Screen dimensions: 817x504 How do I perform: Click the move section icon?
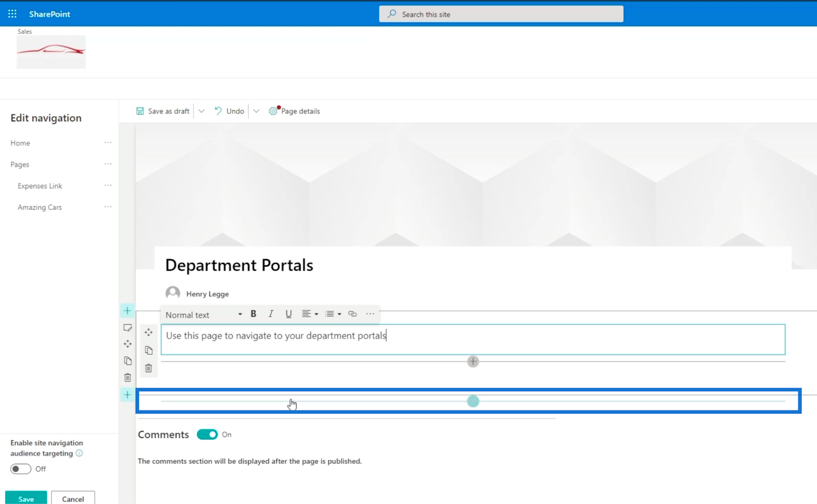point(128,344)
